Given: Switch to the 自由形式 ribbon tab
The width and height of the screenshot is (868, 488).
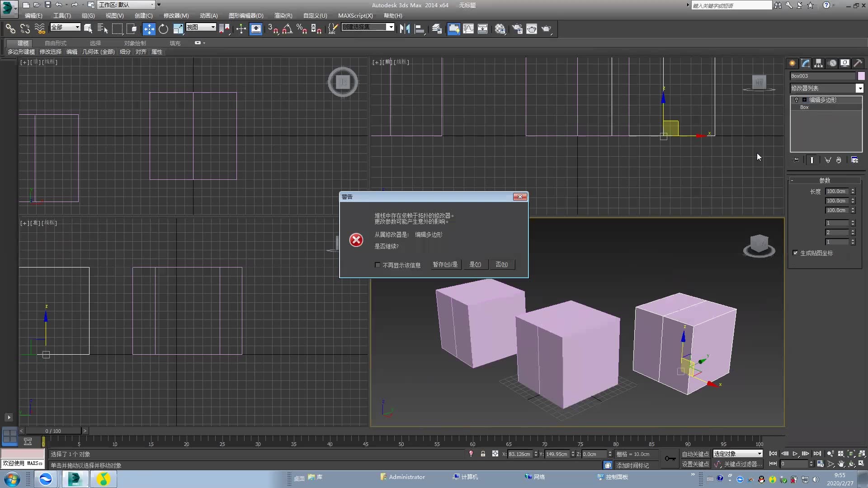Looking at the screenshot, I should click(55, 43).
